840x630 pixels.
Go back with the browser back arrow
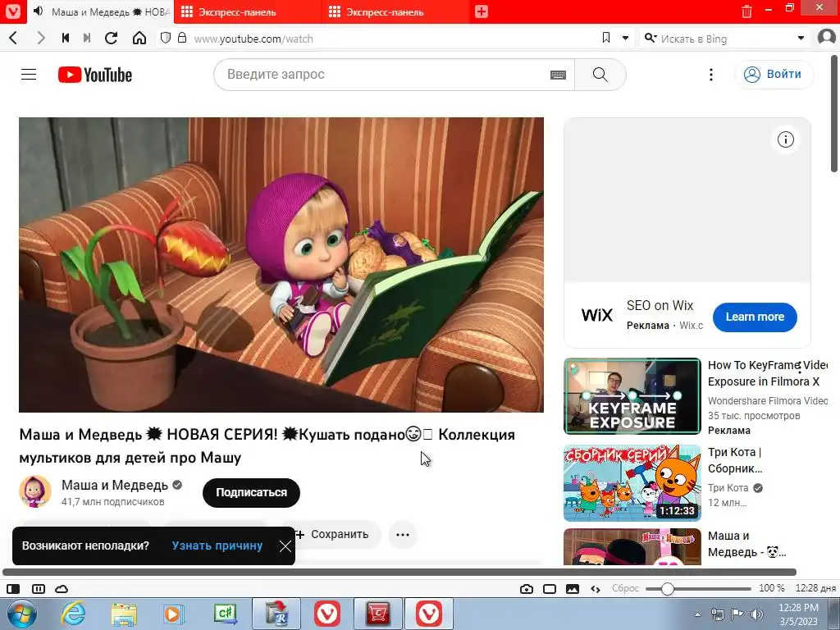(x=13, y=38)
